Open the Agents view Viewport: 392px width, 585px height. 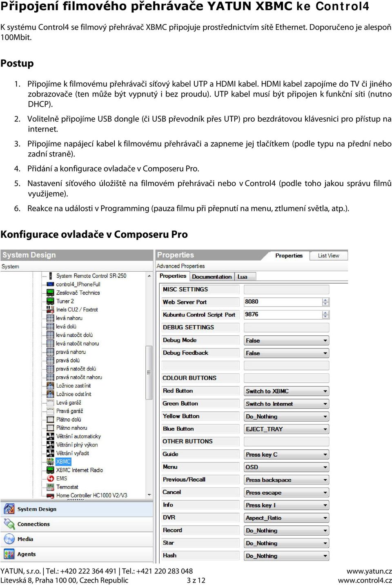point(77,554)
